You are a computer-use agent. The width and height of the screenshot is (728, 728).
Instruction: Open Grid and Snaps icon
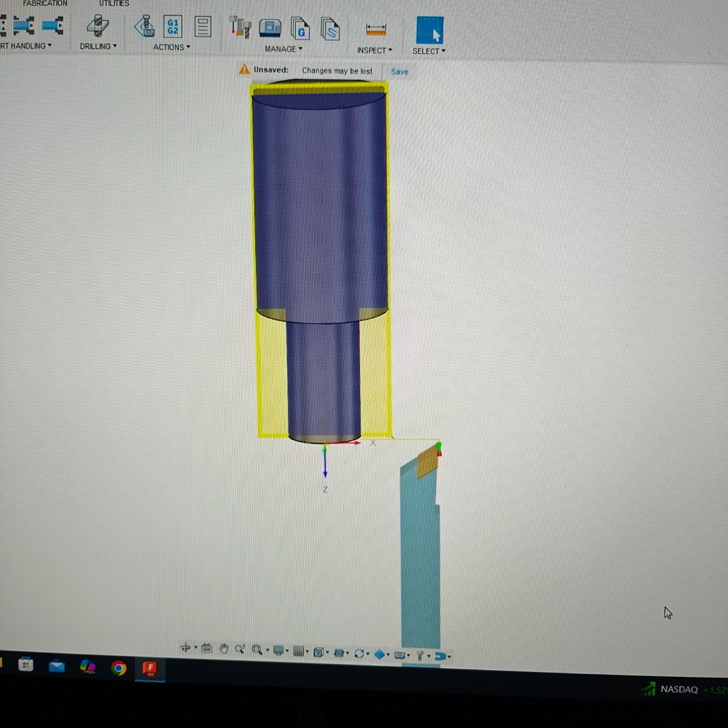coord(299,651)
